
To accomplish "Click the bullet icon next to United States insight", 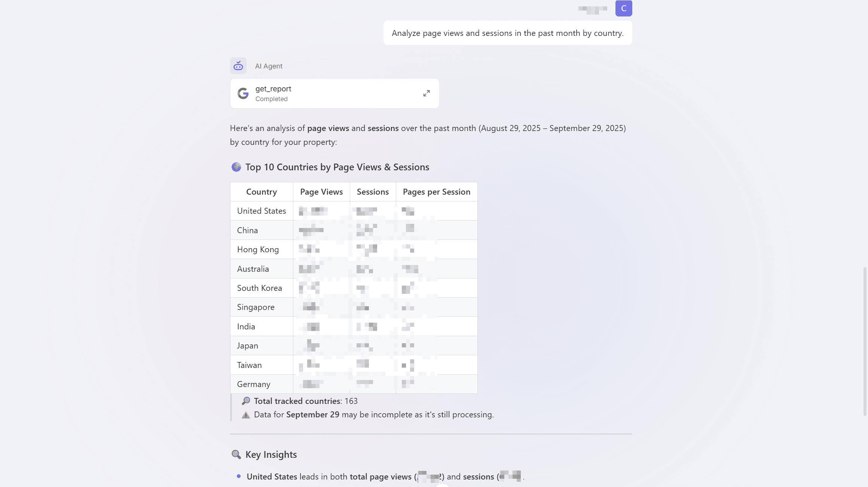I will (238, 476).
